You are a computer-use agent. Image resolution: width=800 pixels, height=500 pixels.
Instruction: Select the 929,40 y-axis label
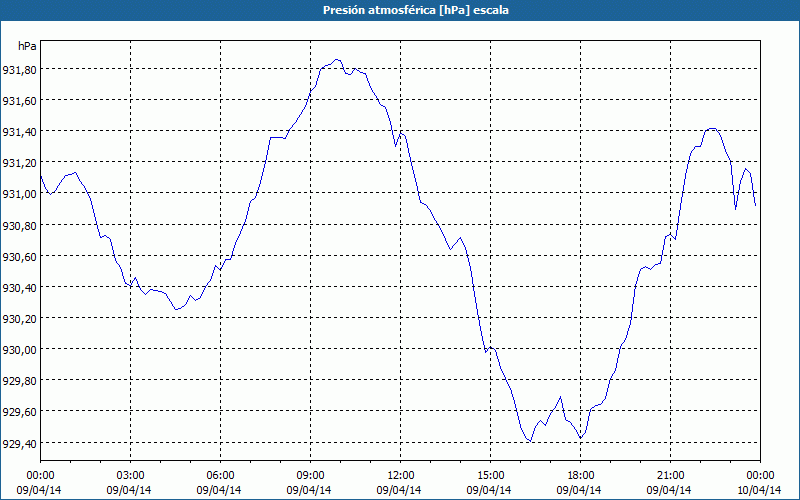click(19, 443)
